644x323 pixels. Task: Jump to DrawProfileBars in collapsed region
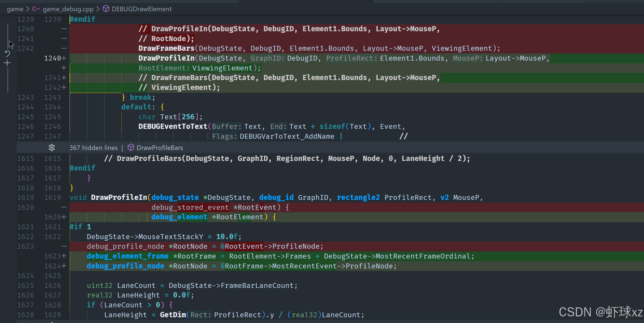[x=160, y=148]
